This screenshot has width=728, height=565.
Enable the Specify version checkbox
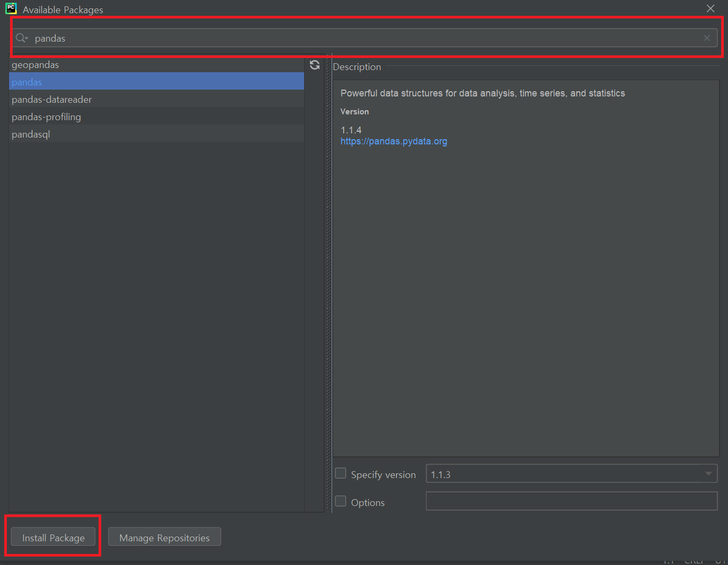[x=341, y=473]
